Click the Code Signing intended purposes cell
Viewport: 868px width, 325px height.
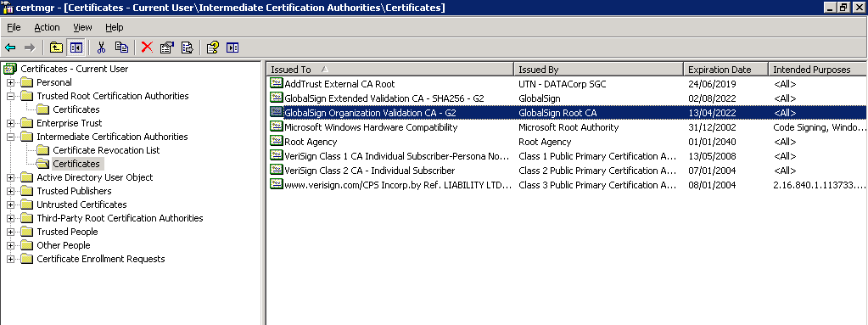coord(820,127)
